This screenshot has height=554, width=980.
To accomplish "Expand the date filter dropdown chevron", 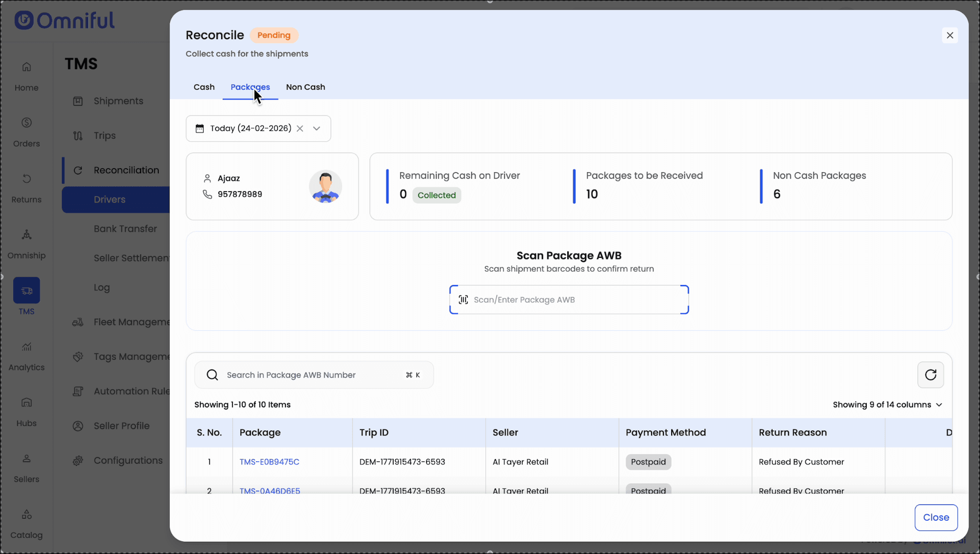I will tap(317, 128).
